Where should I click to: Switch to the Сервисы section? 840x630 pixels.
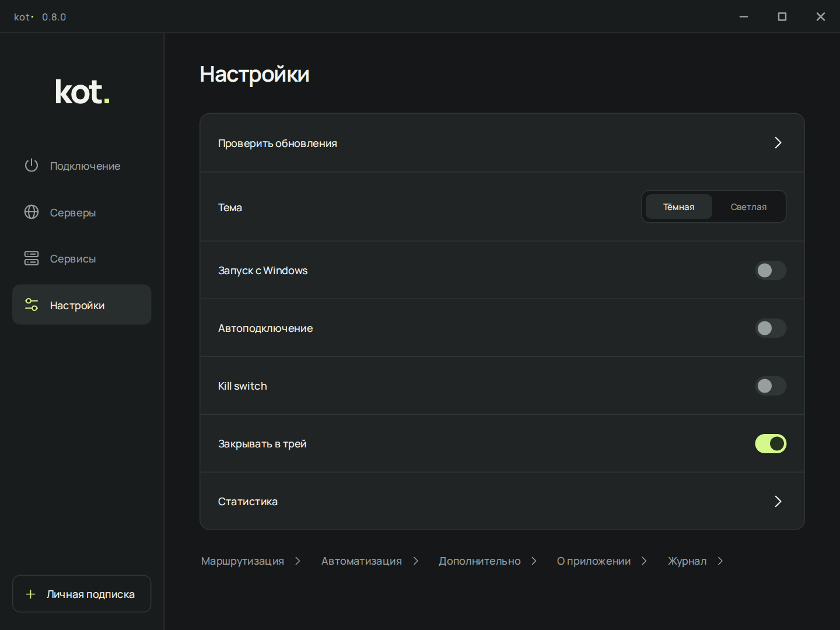coord(82,258)
